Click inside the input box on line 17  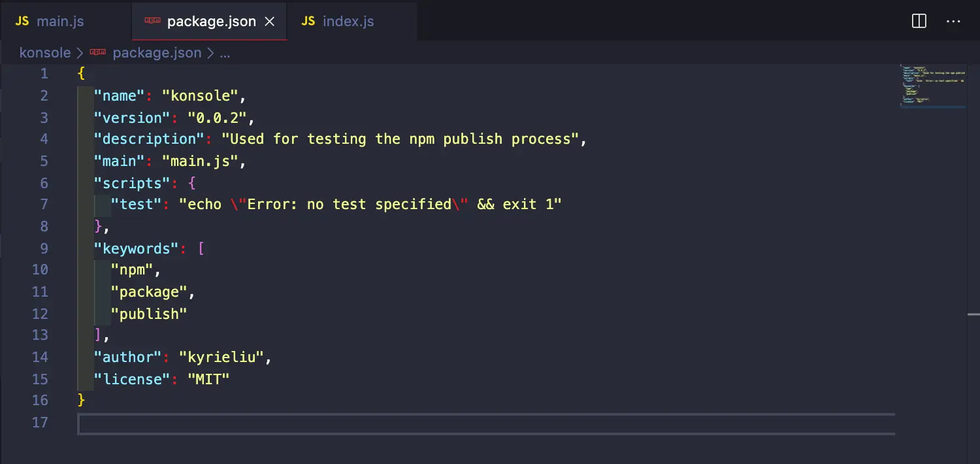486,424
